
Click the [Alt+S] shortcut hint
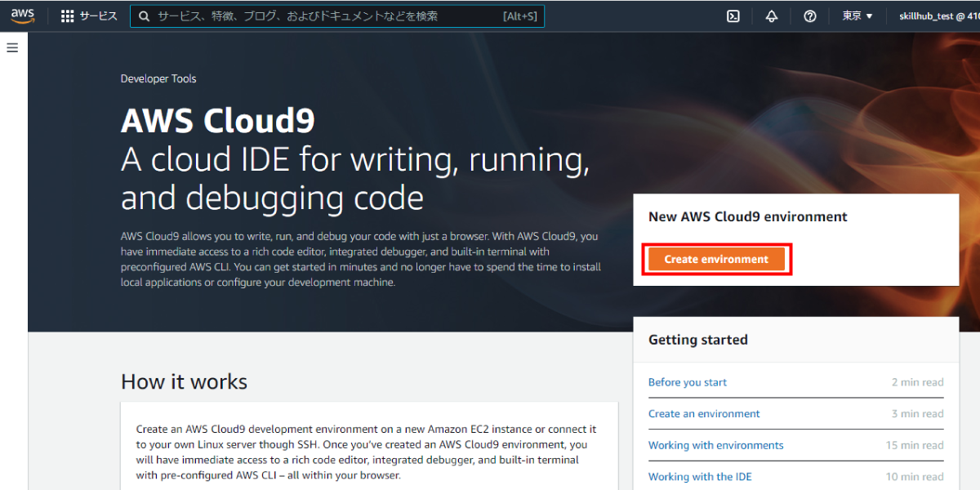click(x=520, y=16)
